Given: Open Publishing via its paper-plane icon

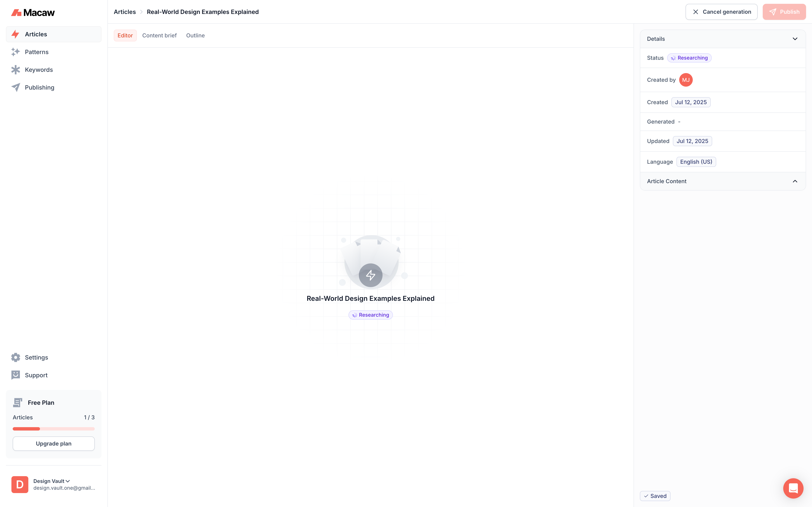Looking at the screenshot, I should point(15,87).
